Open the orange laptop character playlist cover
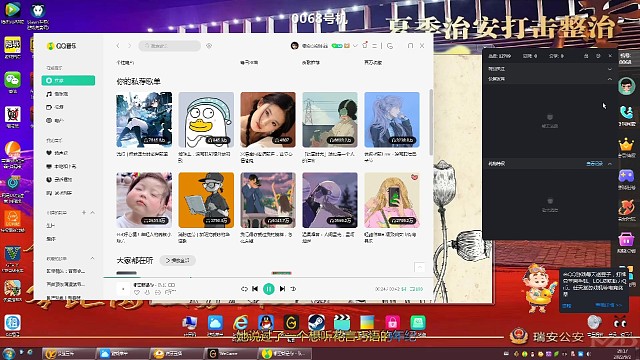Viewport: 640px width, 360px height. point(206,200)
